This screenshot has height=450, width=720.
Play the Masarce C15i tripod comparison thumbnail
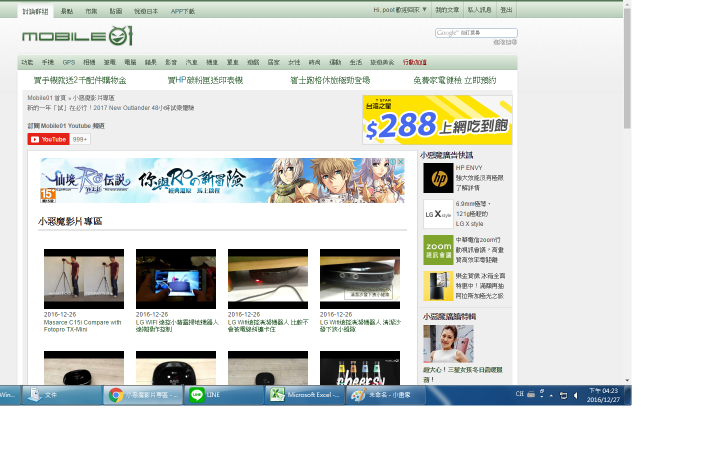tap(84, 279)
